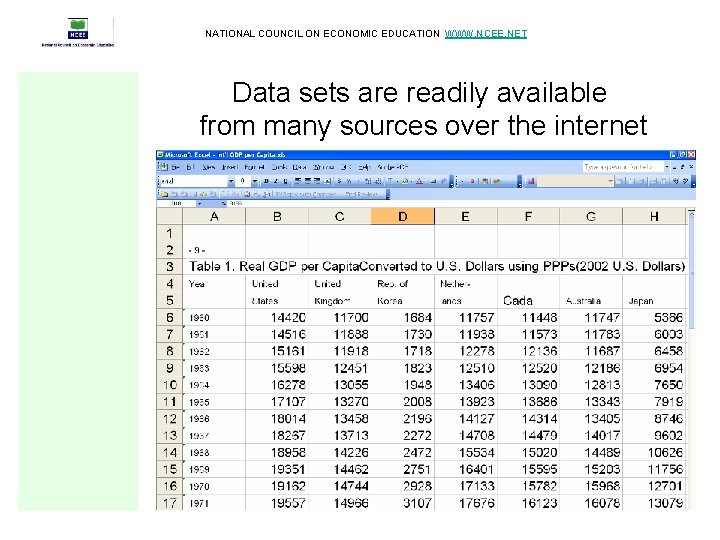The height and width of the screenshot is (540, 720).
Task: Select cell with value 2472
Action: click(403, 452)
